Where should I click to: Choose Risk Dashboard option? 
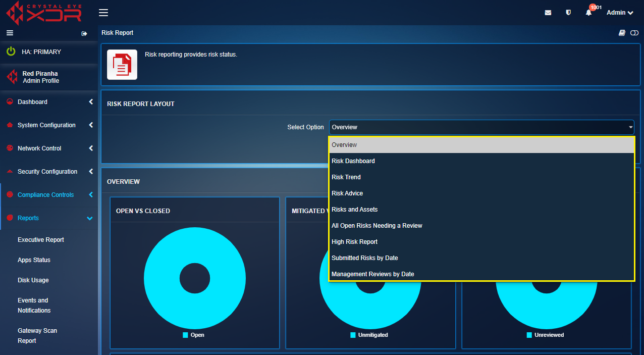coord(481,161)
